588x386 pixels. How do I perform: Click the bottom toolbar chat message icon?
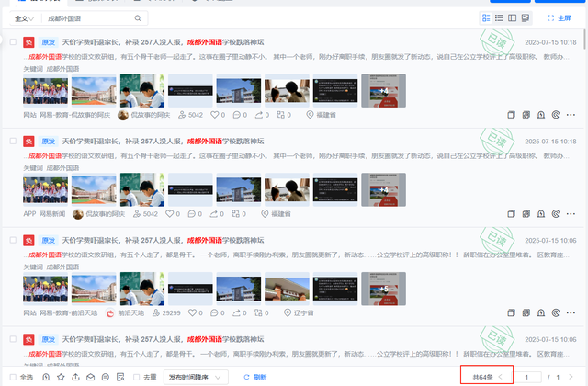tap(106, 377)
